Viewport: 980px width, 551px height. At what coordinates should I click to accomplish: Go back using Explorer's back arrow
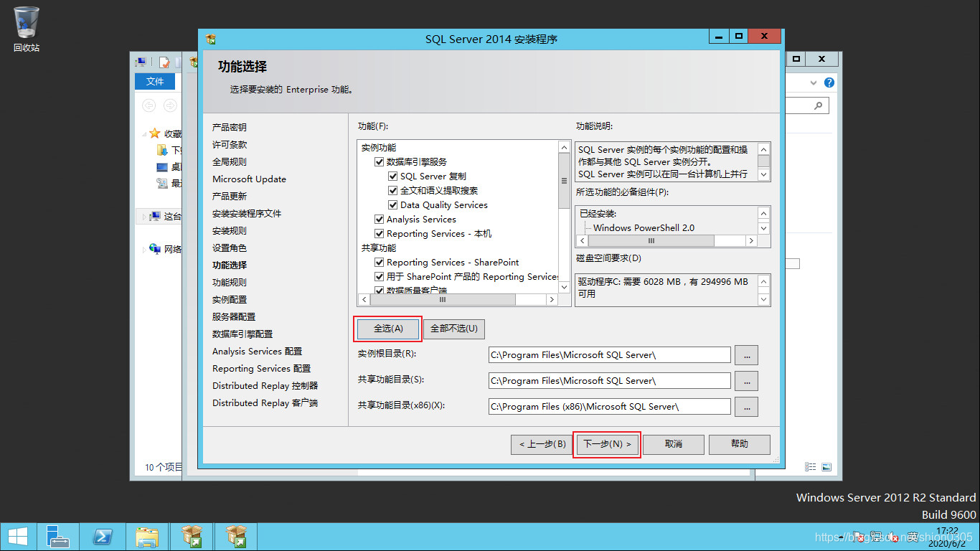149,105
